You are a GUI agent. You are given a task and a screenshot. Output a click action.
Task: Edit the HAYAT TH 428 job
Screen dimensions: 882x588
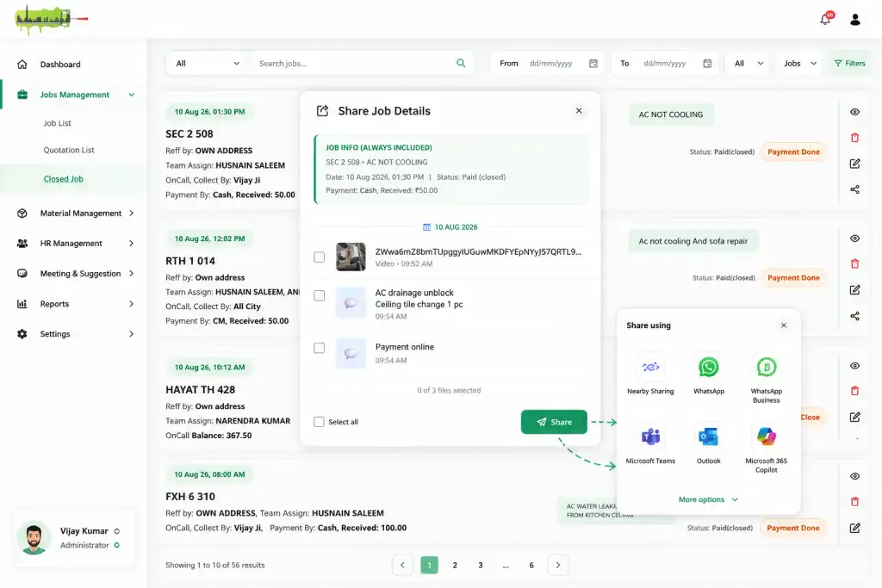854,417
